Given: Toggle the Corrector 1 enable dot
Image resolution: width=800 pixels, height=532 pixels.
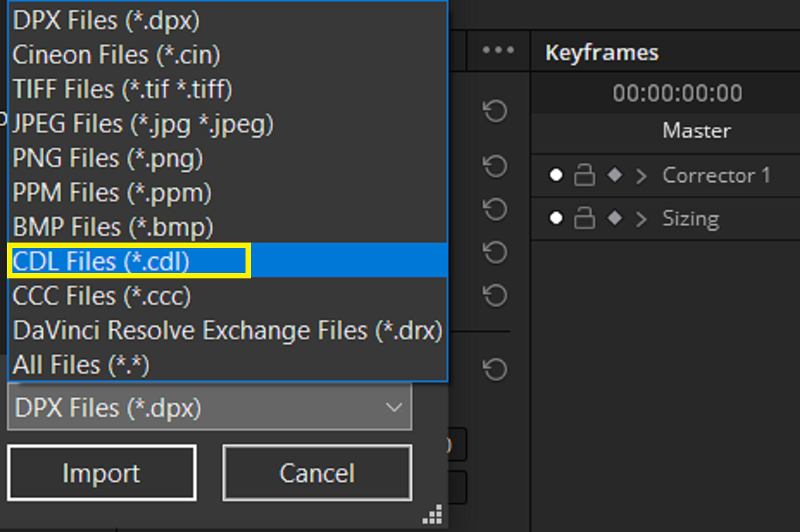Looking at the screenshot, I should coord(556,175).
